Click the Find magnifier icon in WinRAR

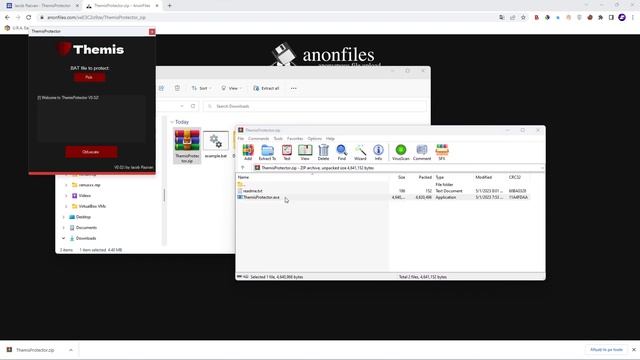click(342, 152)
